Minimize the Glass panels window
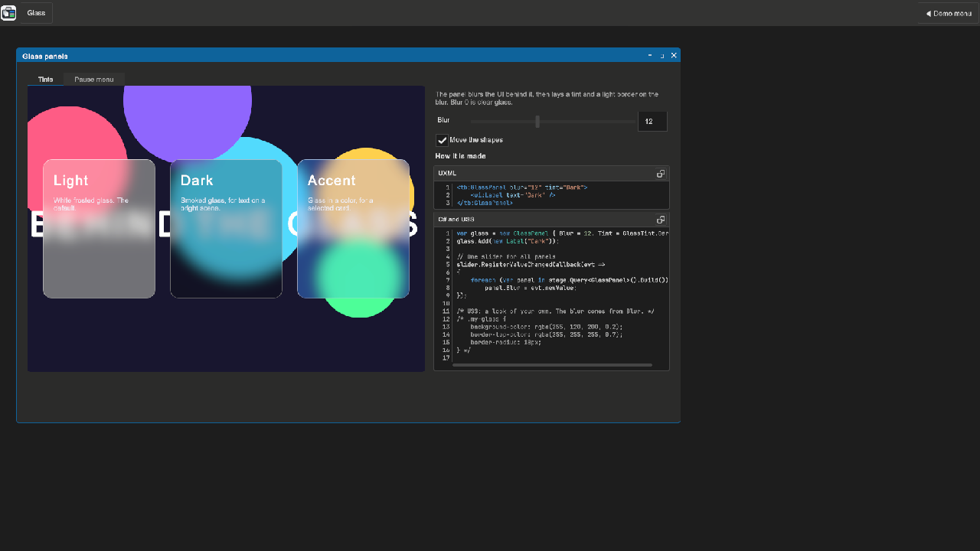Image resolution: width=980 pixels, height=551 pixels. coord(650,55)
